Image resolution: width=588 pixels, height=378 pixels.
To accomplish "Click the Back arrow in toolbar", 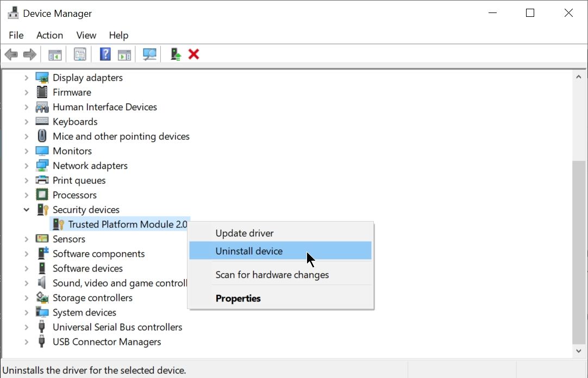I will point(11,54).
